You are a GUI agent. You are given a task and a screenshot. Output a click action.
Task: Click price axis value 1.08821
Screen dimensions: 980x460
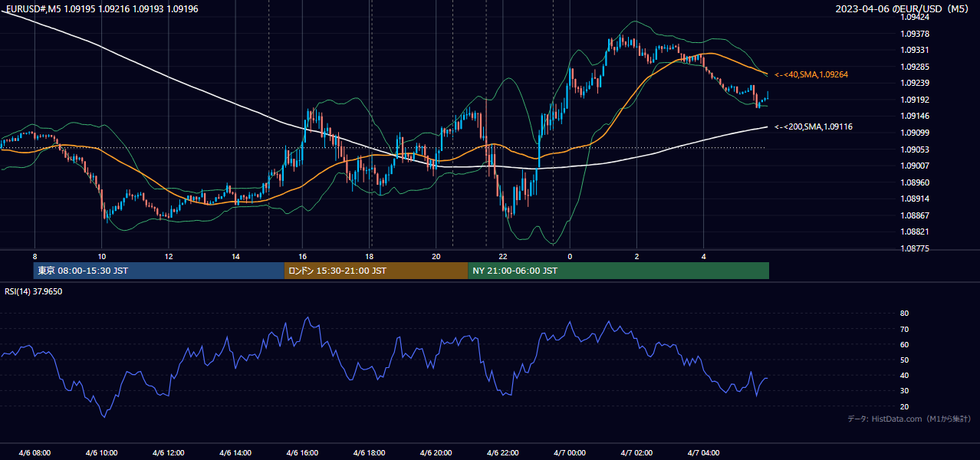click(x=915, y=232)
